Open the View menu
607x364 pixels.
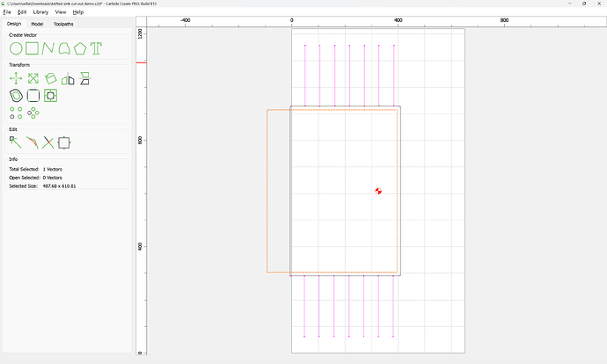tap(61, 12)
